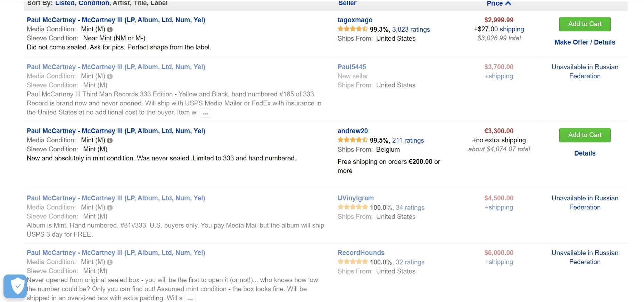Click the Price sort direction arrow
Image resolution: width=644 pixels, height=302 pixels.
pyautogui.click(x=508, y=3)
